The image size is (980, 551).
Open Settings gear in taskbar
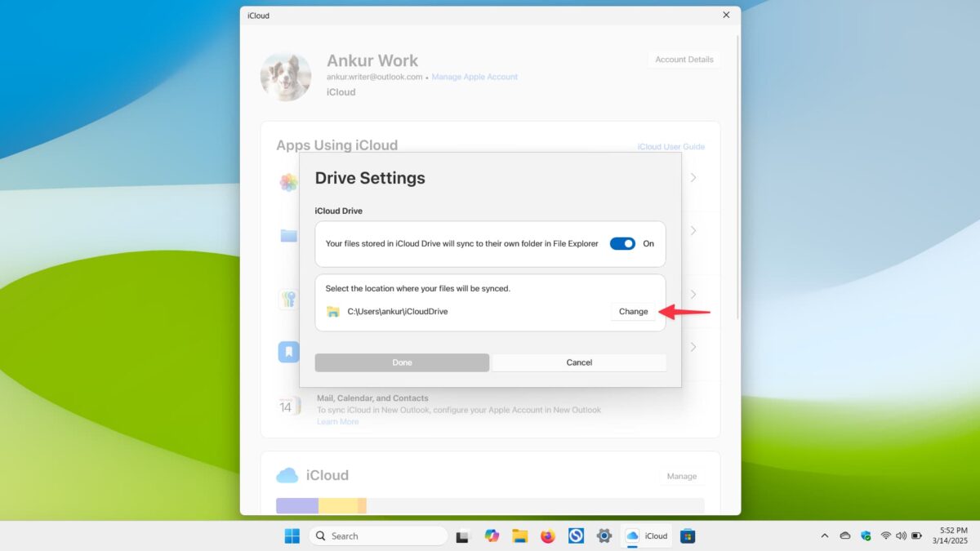(604, 535)
